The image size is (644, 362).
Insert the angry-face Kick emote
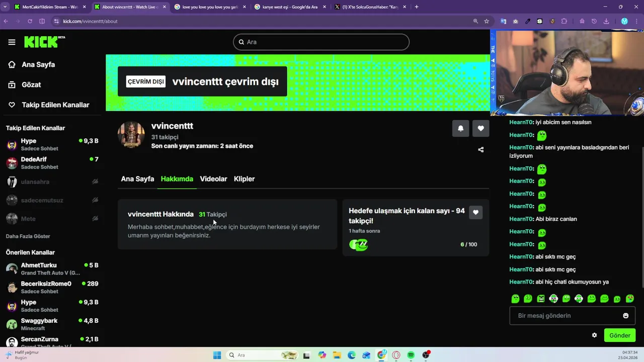point(541,299)
